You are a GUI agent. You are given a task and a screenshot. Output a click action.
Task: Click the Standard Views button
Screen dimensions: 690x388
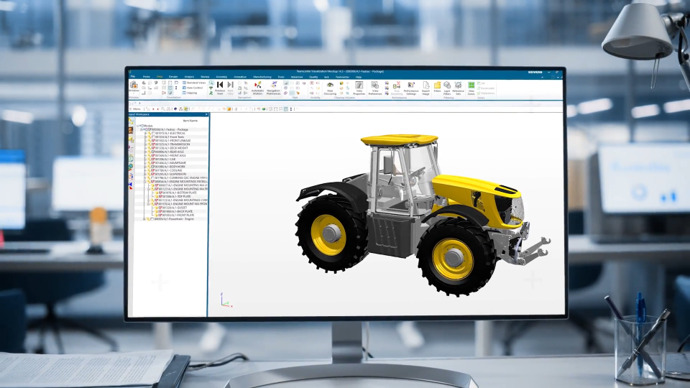point(194,83)
